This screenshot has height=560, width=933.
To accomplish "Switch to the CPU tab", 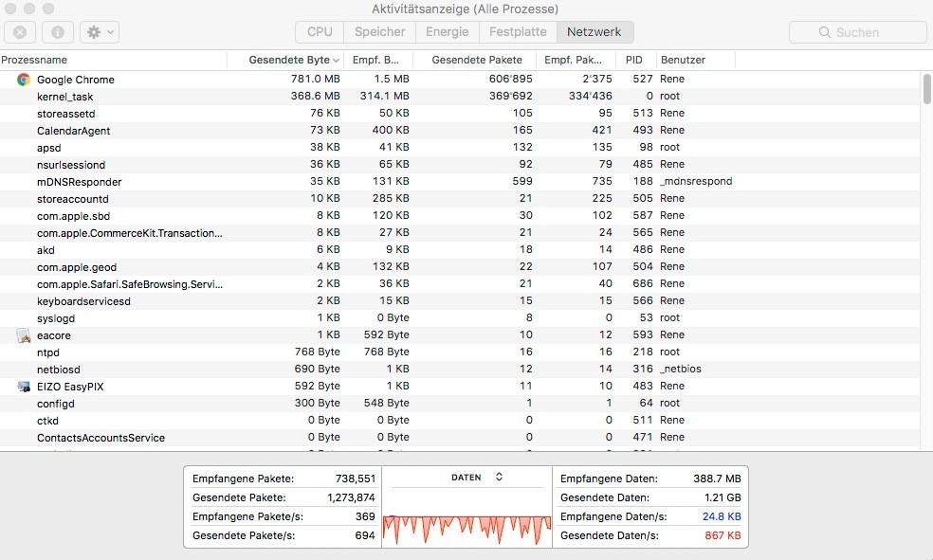I will point(320,32).
